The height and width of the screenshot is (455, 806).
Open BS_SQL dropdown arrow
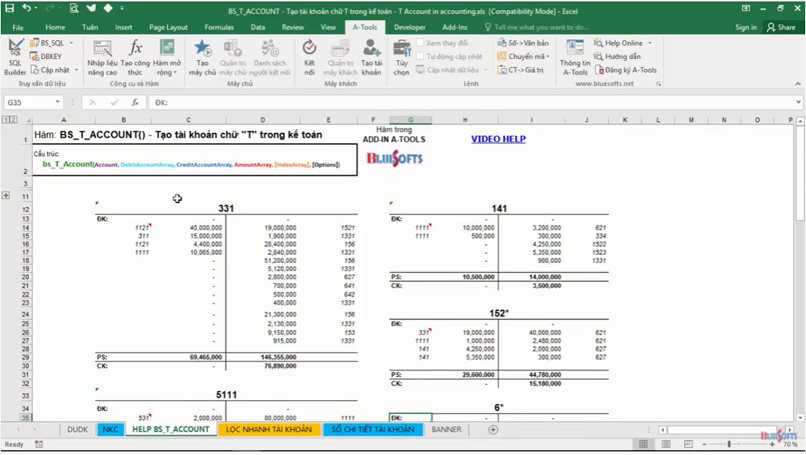click(71, 43)
